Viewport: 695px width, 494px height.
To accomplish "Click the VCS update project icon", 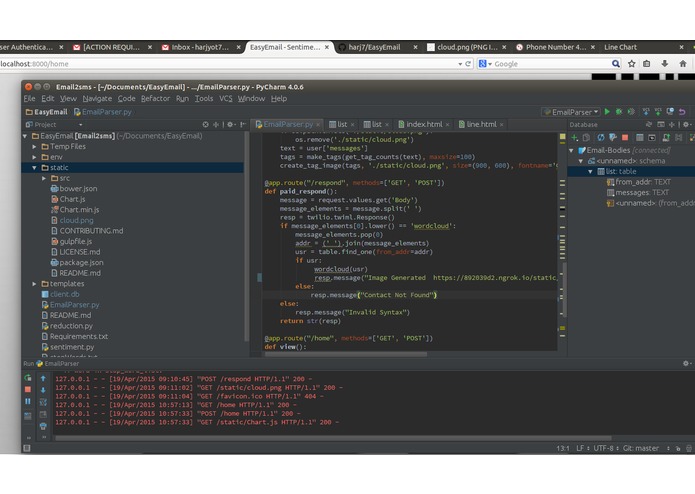I will click(x=646, y=112).
